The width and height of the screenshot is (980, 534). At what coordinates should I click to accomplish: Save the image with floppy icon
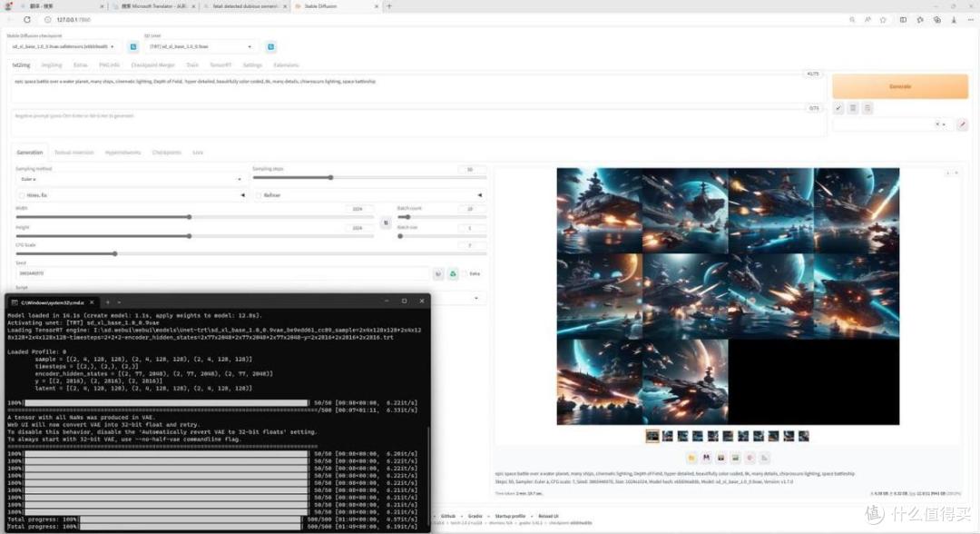706,458
